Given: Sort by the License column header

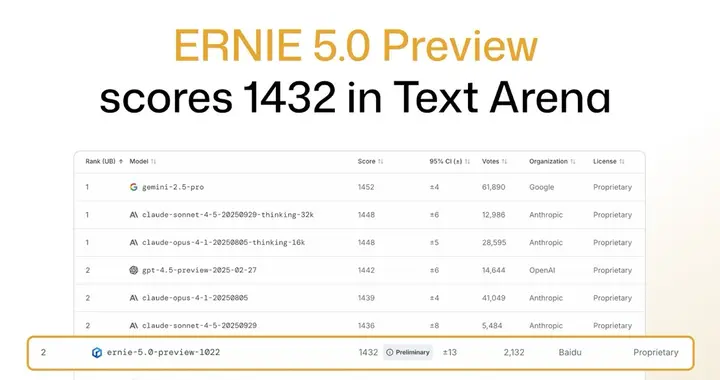Looking at the screenshot, I should 609,162.
